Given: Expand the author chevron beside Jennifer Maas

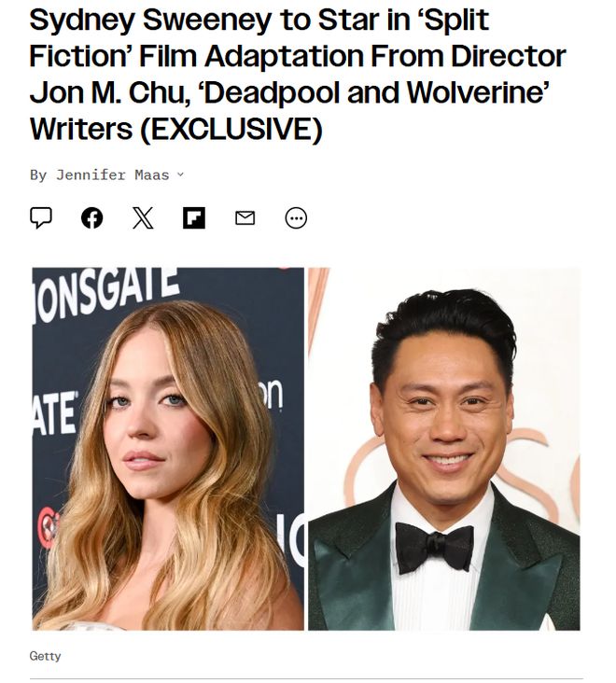Looking at the screenshot, I should point(180,174).
